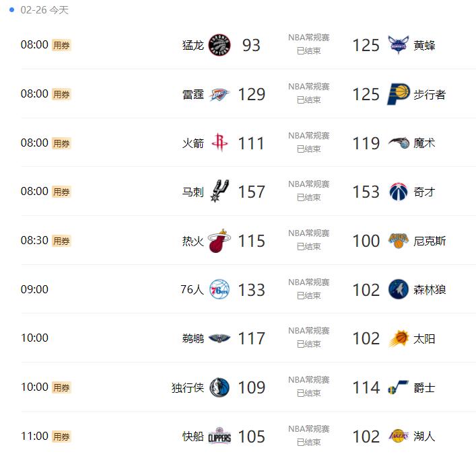The image size is (476, 456).
Task: Click the Houston Rockets team logo
Action: coord(219,143)
